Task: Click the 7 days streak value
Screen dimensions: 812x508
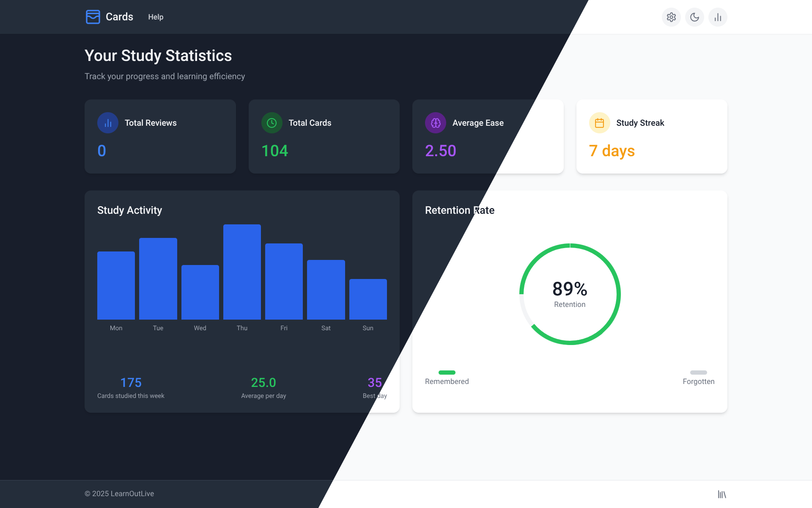Action: coord(612,151)
